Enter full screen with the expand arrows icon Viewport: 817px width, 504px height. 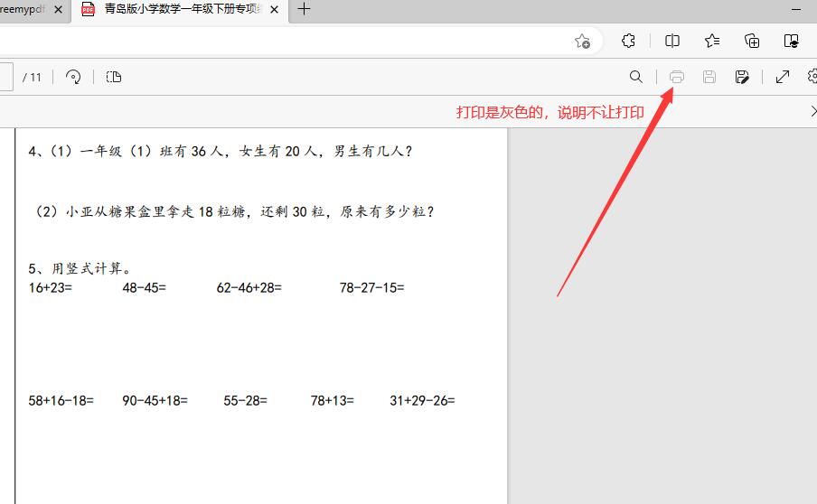783,77
